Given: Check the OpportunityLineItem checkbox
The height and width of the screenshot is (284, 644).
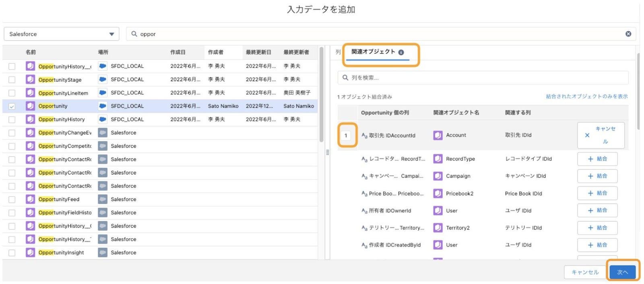Looking at the screenshot, I should [x=12, y=93].
